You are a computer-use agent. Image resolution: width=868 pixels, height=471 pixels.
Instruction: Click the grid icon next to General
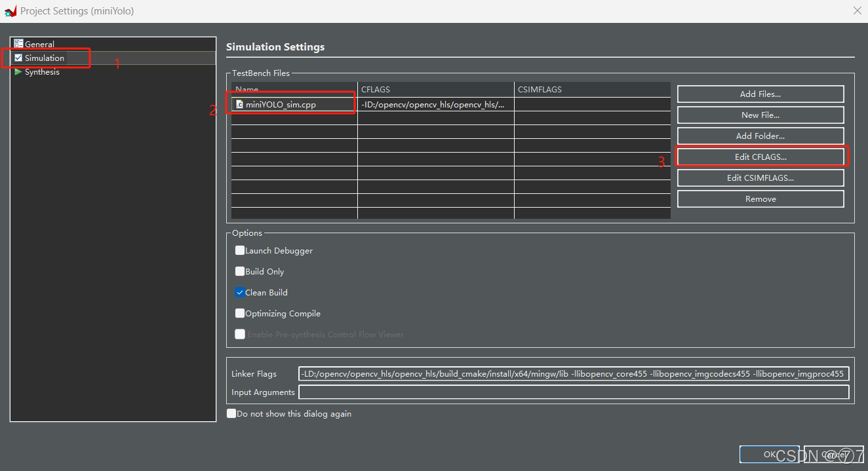pos(18,44)
